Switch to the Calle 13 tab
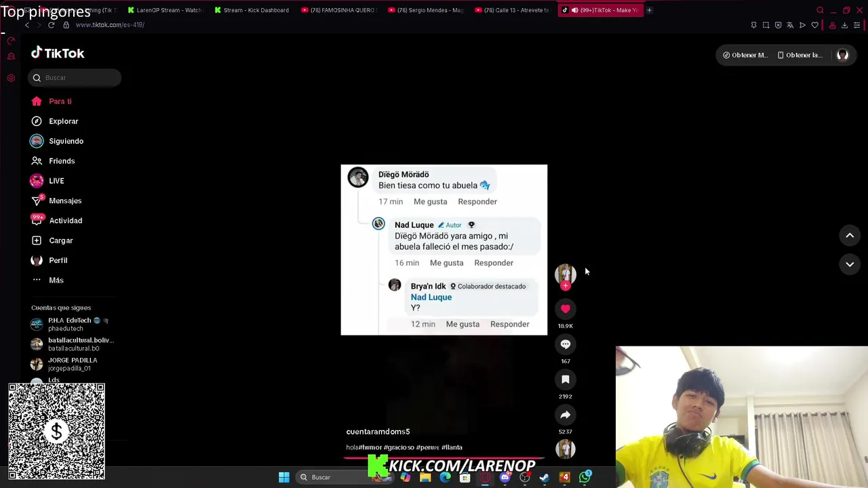Viewport: 868px width, 488px height. (512, 10)
